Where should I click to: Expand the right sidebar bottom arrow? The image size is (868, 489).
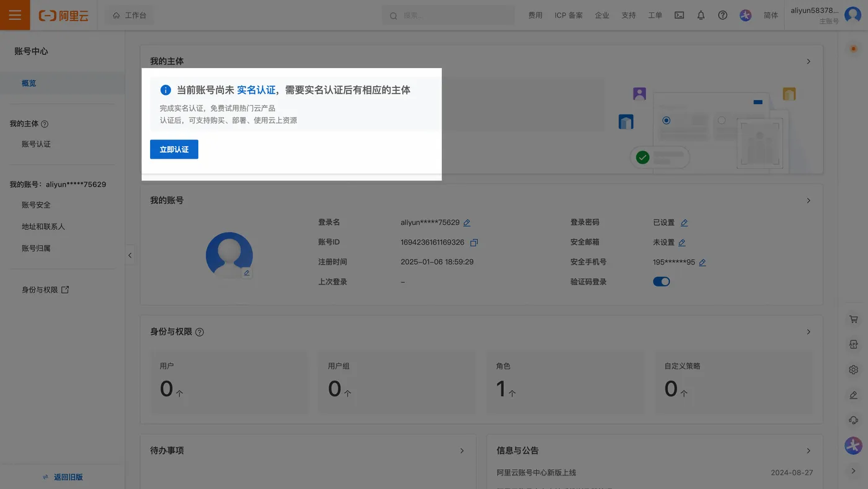click(854, 471)
